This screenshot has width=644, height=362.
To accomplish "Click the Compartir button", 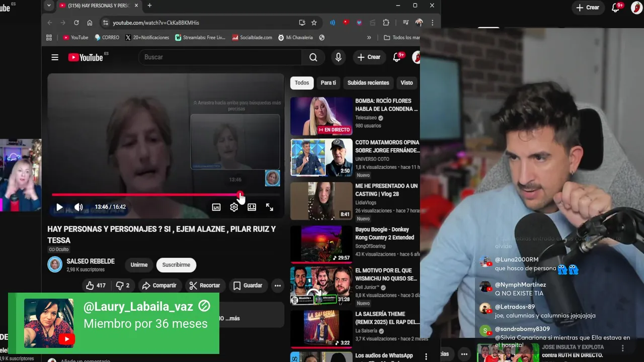I will pos(159,286).
